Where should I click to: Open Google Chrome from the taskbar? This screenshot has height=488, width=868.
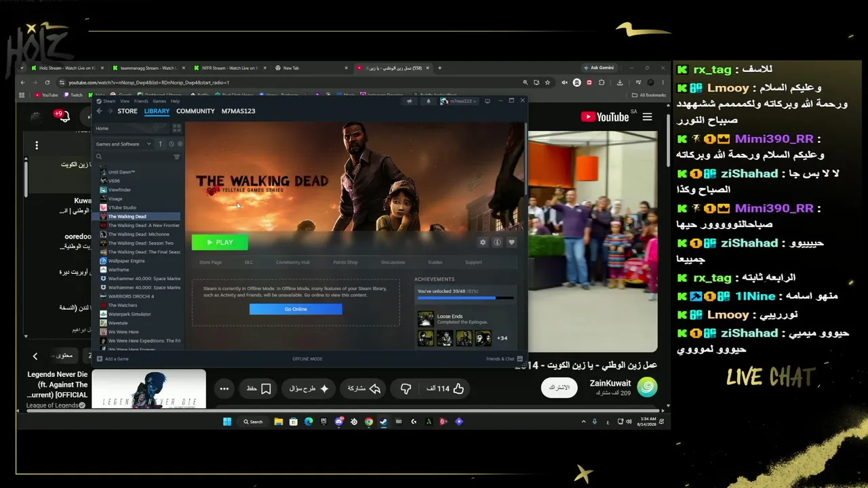point(368,422)
